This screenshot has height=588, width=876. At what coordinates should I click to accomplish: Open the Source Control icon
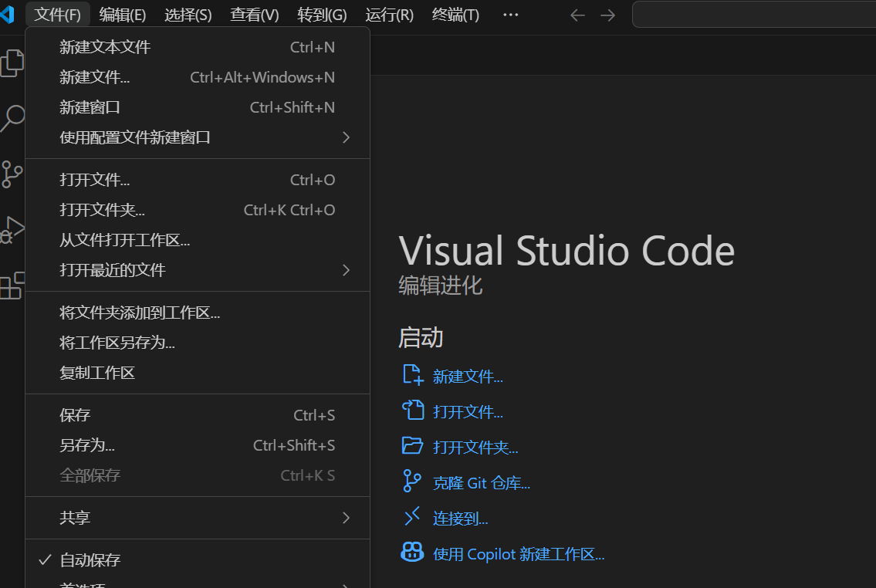[12, 174]
